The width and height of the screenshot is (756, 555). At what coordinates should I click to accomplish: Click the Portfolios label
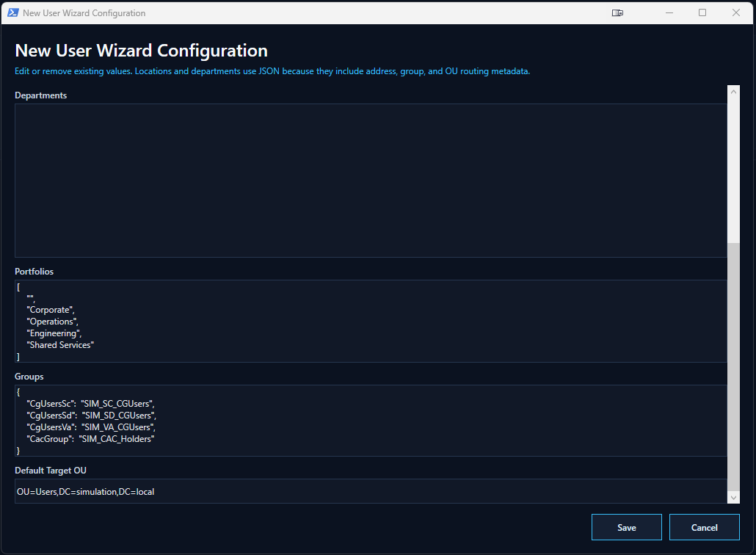[x=34, y=272]
